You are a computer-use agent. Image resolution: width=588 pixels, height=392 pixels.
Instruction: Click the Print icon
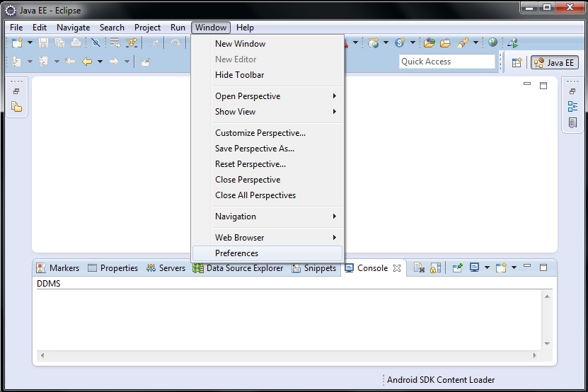pyautogui.click(x=76, y=43)
